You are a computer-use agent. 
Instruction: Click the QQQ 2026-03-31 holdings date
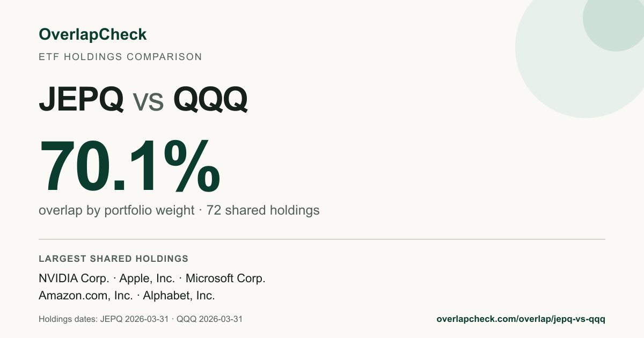[209, 319]
